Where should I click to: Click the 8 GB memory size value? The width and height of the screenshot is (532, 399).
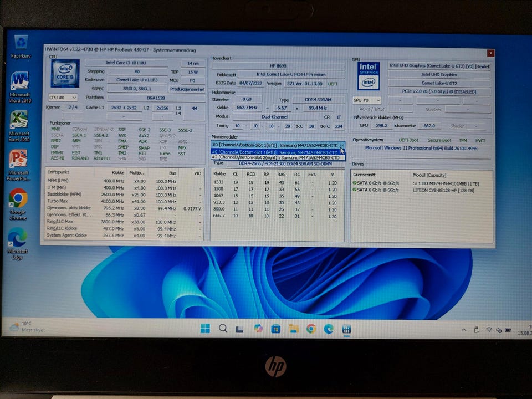point(247,99)
